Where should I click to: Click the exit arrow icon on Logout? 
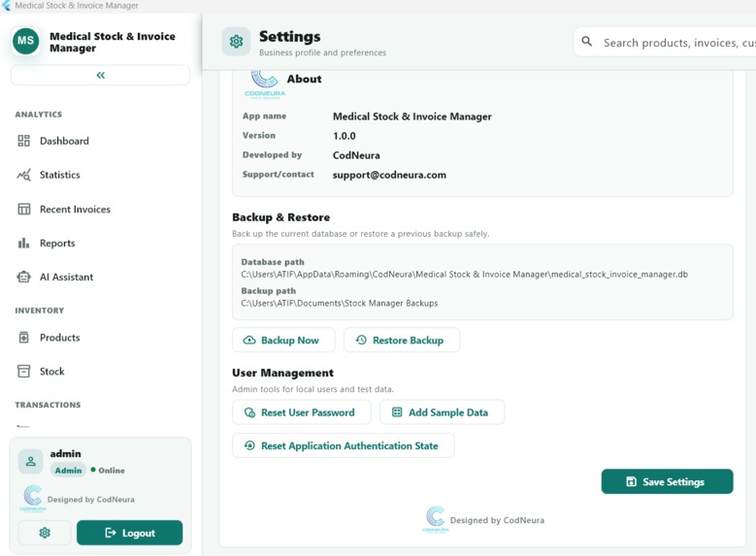tap(111, 533)
